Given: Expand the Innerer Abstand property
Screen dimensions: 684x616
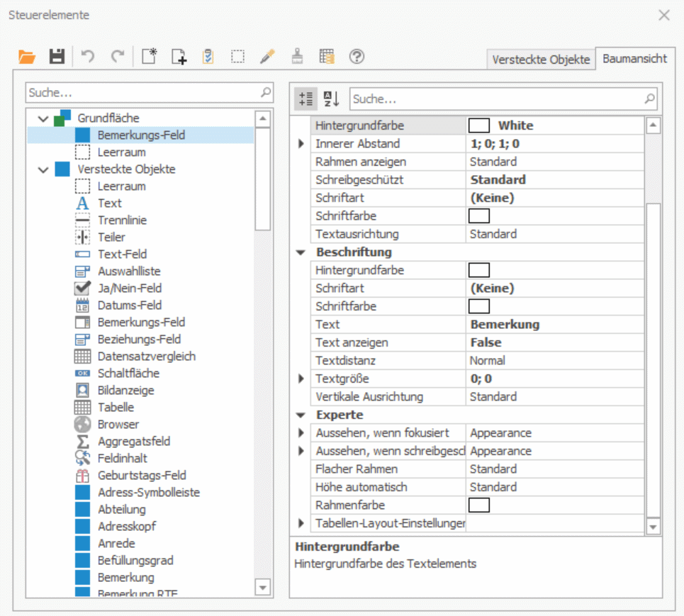Looking at the screenshot, I should tap(301, 143).
